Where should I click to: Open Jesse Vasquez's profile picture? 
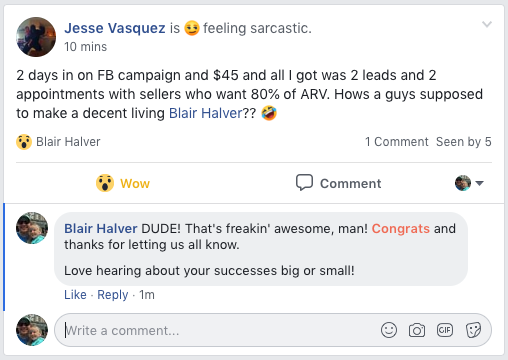pos(36,37)
